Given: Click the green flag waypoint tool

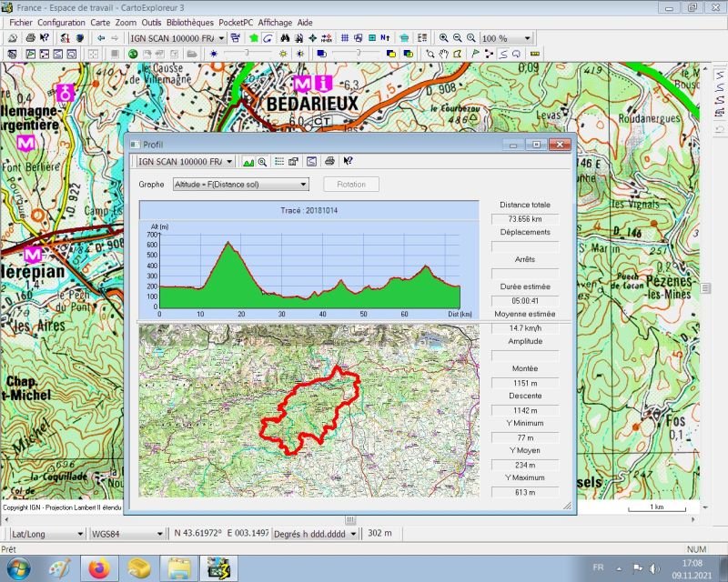Looking at the screenshot, I should 475,54.
